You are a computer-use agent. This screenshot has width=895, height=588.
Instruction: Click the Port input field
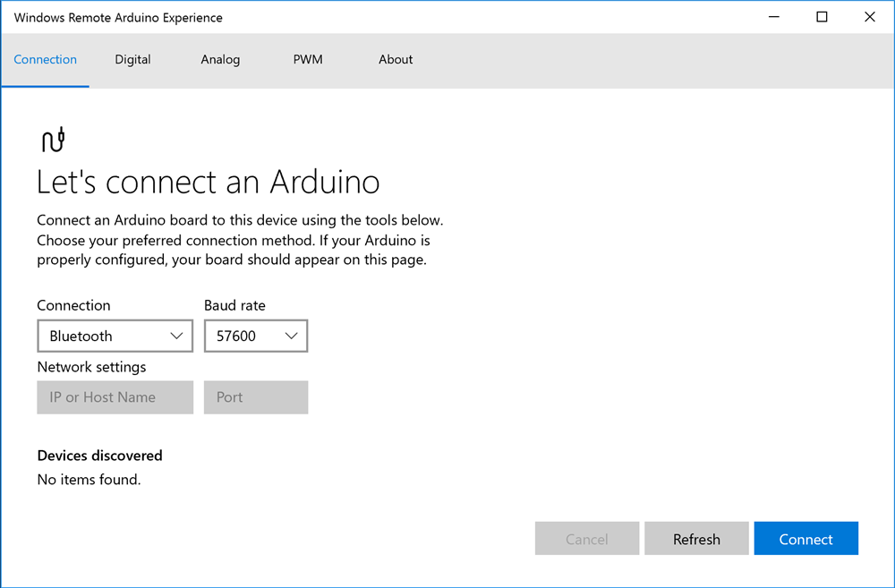(x=256, y=397)
